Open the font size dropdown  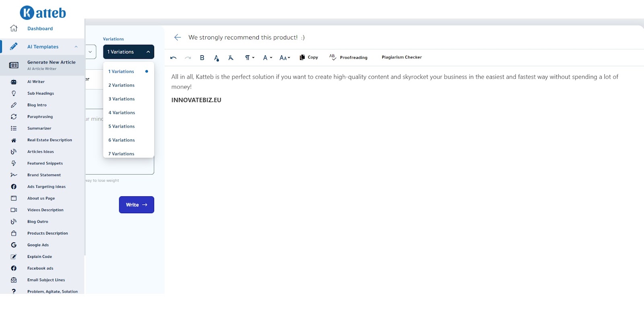[x=285, y=58]
